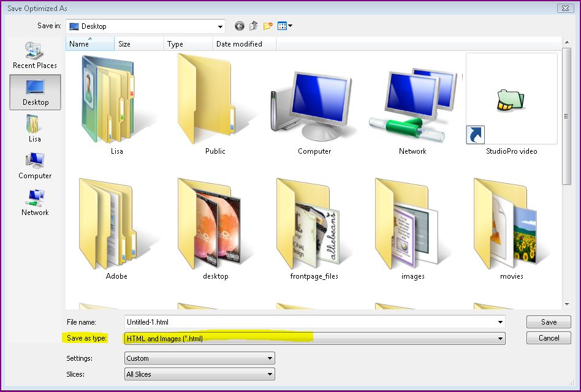The width and height of the screenshot is (581, 392).
Task: Select Computer in the sidebar
Action: point(34,165)
